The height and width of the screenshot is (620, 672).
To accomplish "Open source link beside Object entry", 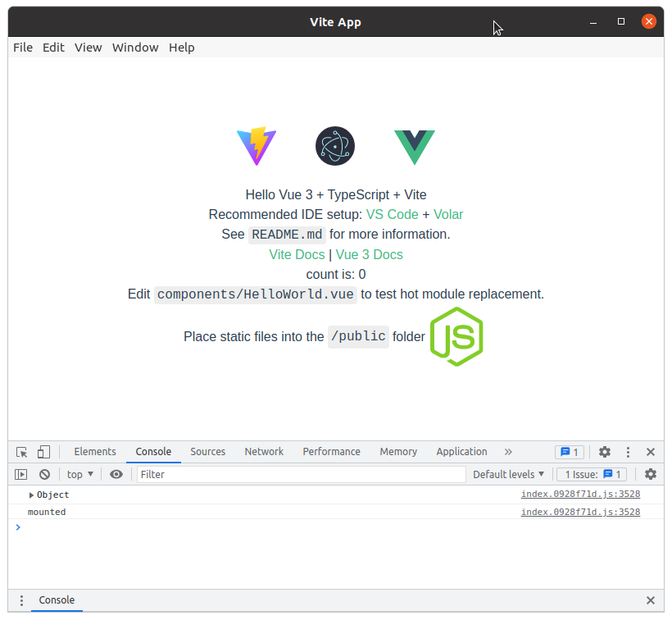I will (x=580, y=494).
